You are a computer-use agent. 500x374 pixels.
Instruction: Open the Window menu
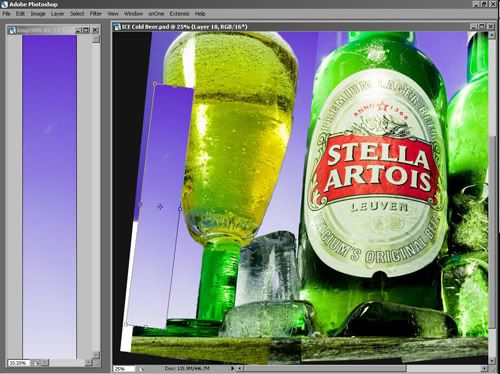point(133,14)
